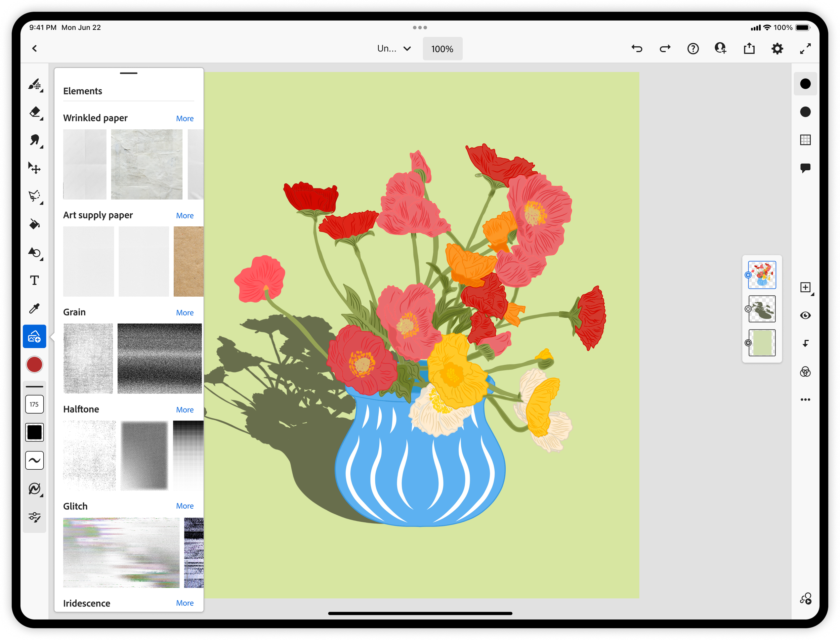
Task: Open the three-dot multitasking menu at top
Action: pos(420,28)
